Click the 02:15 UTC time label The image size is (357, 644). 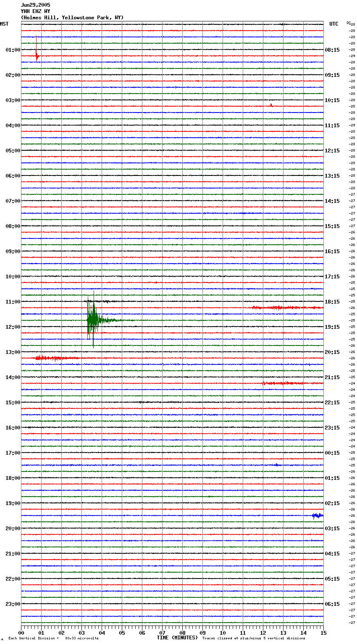tap(332, 503)
